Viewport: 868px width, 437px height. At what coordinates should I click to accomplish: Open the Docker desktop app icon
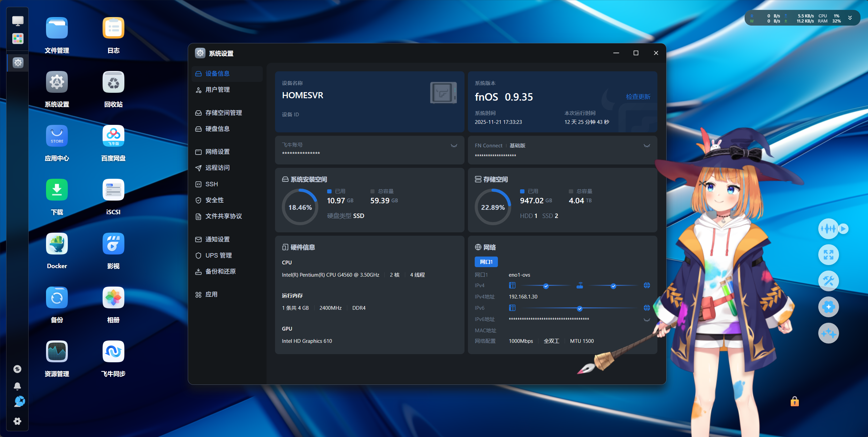point(57,244)
